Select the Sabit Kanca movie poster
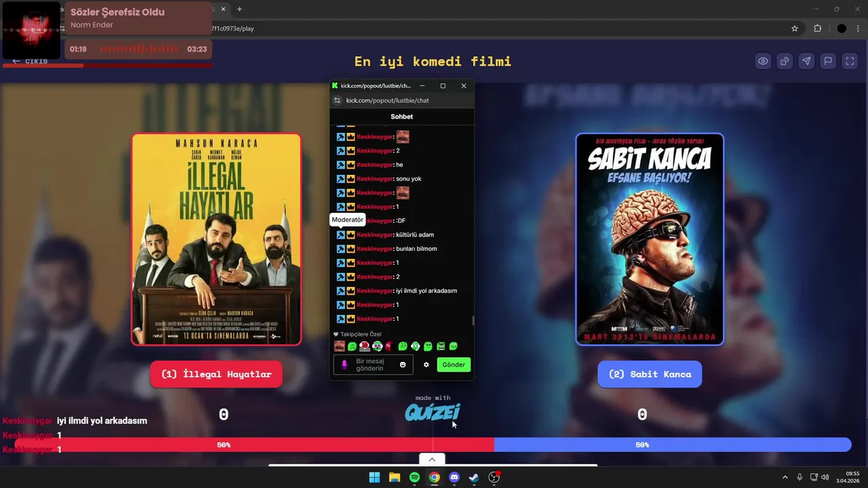Image resolution: width=868 pixels, height=488 pixels. coord(650,239)
